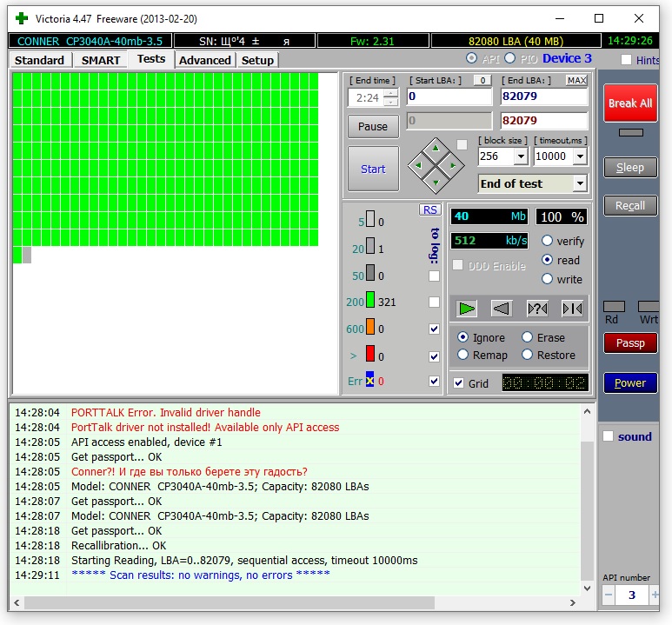The width and height of the screenshot is (672, 625).
Task: Select the random seek butterfly mode button
Action: point(537,309)
